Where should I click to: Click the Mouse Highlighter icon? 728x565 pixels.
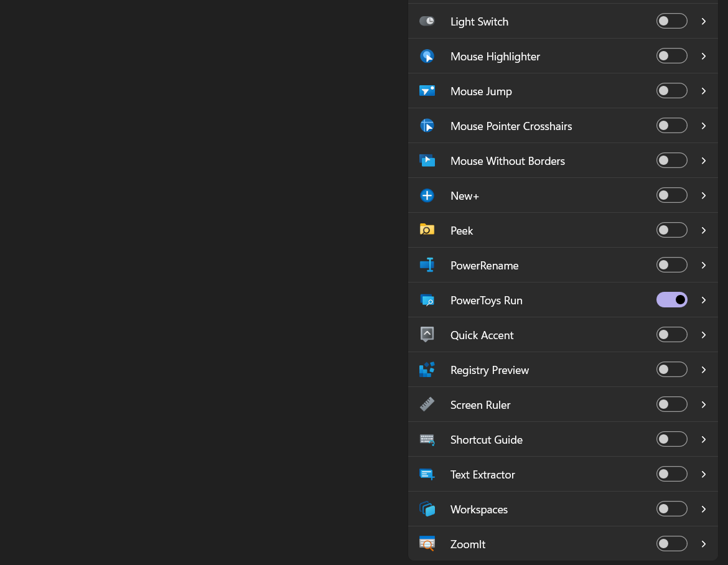coord(427,56)
